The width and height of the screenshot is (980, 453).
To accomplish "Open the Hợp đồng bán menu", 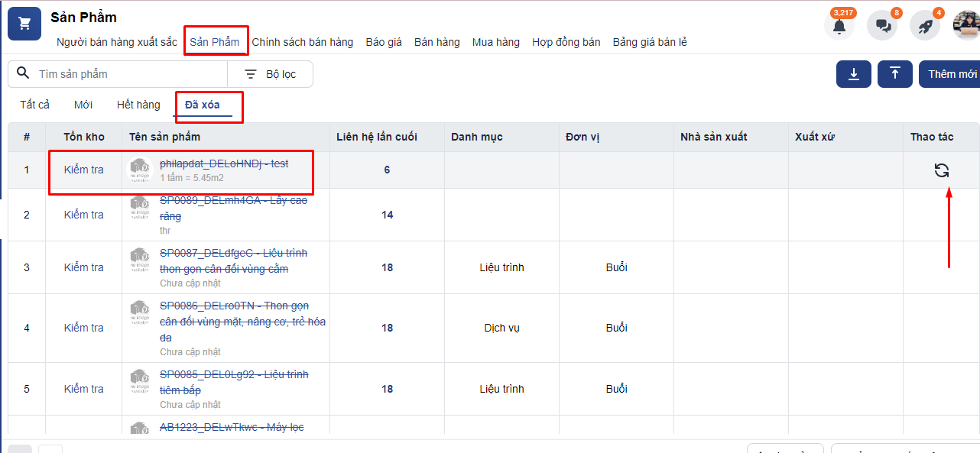I will 566,42.
